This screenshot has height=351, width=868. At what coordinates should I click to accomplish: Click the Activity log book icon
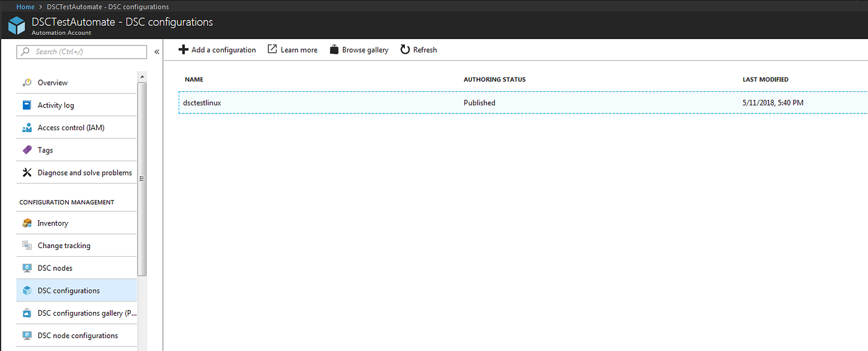click(x=27, y=105)
